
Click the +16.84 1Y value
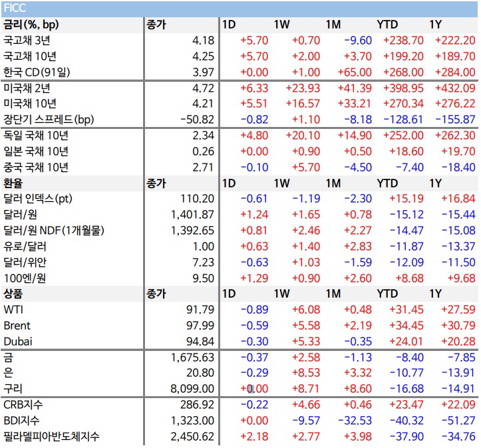click(458, 199)
